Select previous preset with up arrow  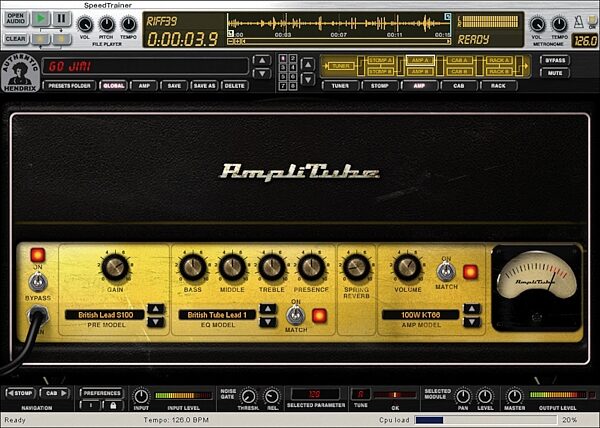point(262,60)
